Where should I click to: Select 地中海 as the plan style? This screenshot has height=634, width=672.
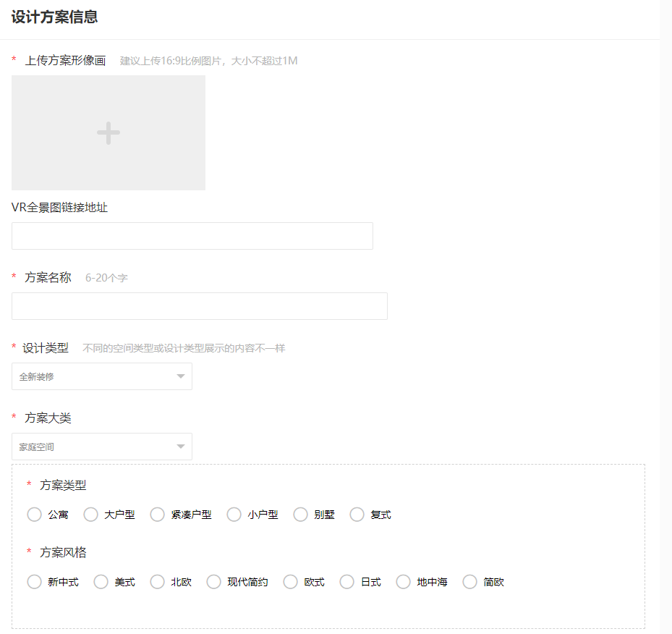pyautogui.click(x=404, y=582)
